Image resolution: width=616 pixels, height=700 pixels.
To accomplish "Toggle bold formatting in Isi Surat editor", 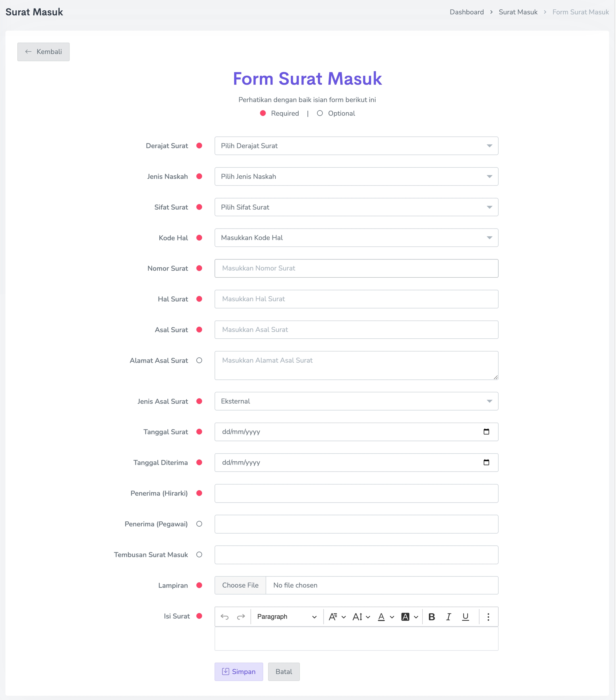I will [x=432, y=617].
